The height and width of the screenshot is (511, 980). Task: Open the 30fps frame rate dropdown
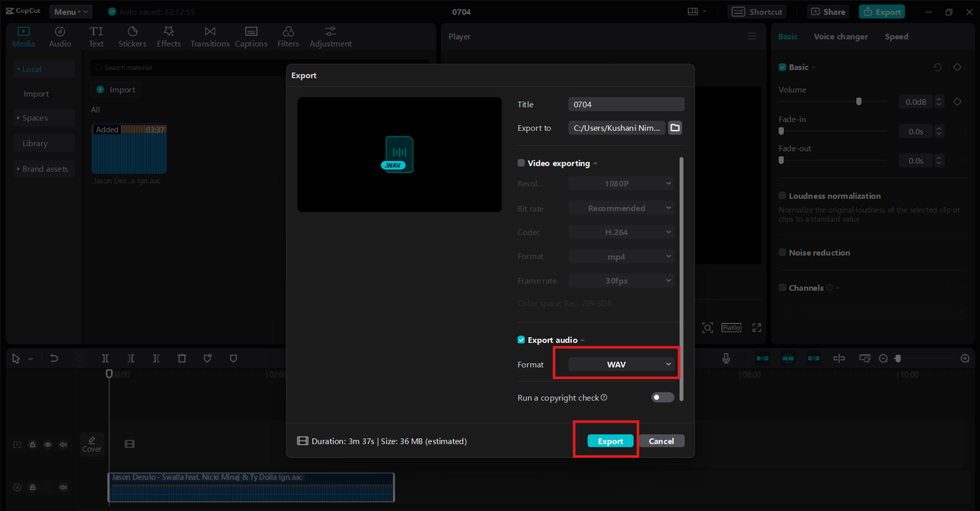click(x=622, y=280)
